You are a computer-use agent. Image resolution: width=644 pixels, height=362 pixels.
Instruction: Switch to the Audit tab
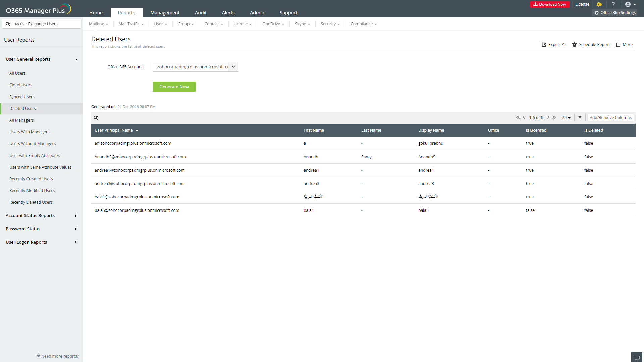(x=201, y=13)
